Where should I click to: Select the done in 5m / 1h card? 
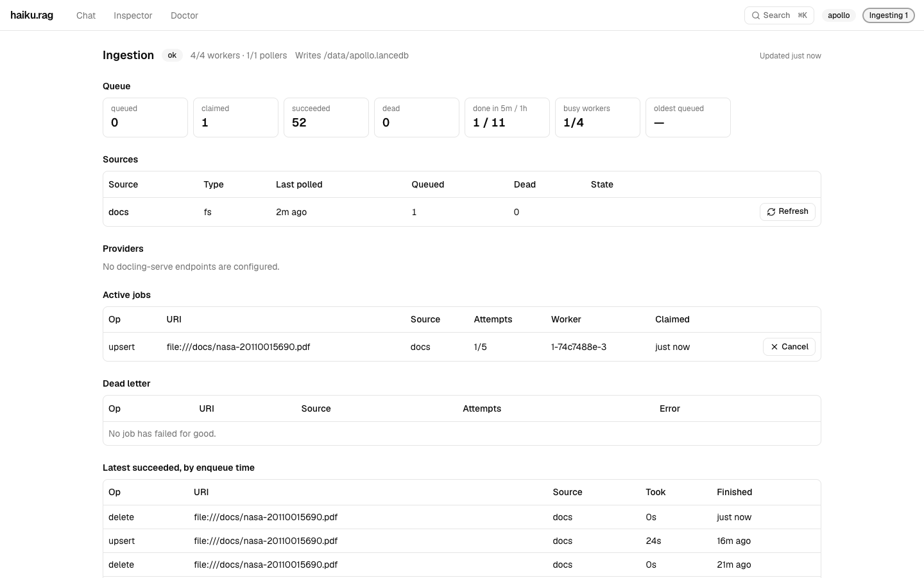(x=507, y=118)
